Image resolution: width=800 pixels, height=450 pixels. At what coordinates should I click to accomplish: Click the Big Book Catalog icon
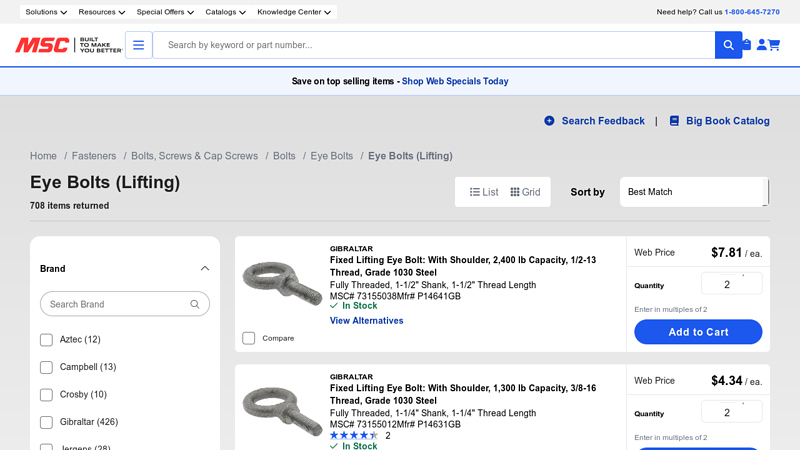[x=674, y=121]
